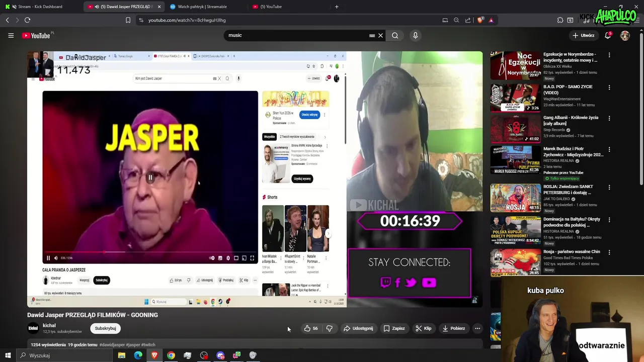Start voice search with microphone icon

pos(415,35)
